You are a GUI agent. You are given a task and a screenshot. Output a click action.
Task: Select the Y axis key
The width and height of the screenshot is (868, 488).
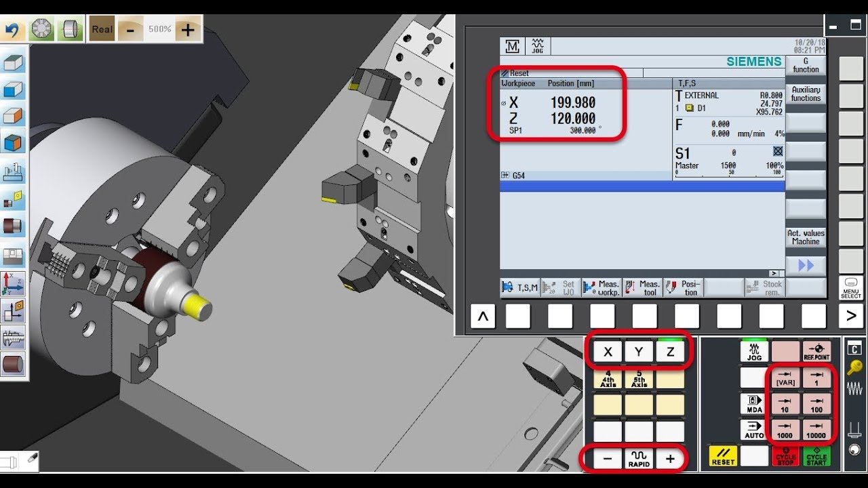tap(639, 352)
